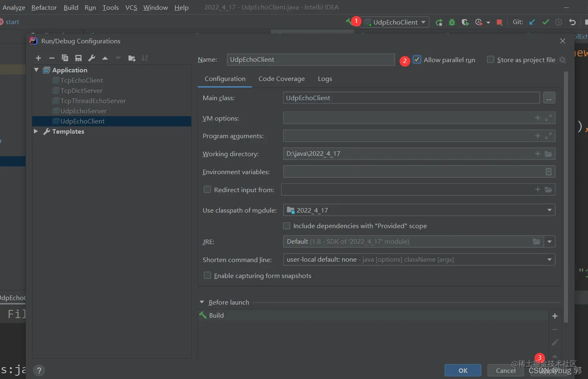Screen dimensions: 588x379
Task: Enable Store as project file
Action: [491, 60]
